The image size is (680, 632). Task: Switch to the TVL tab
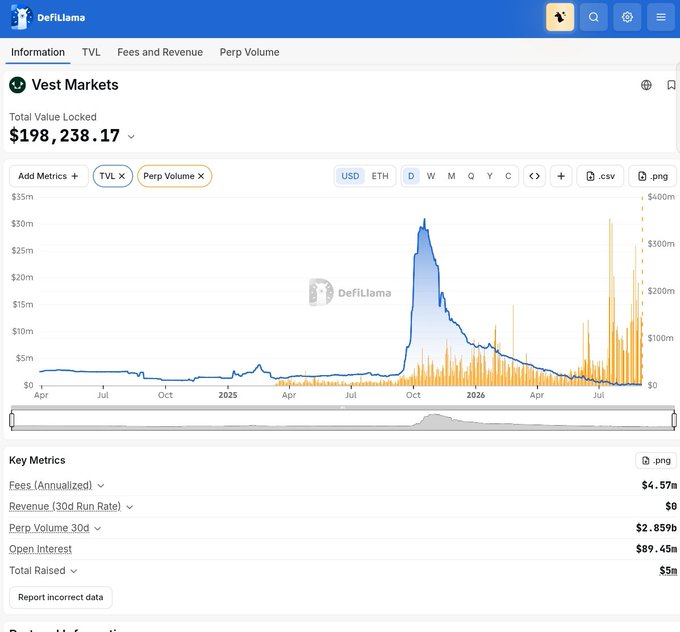[91, 52]
